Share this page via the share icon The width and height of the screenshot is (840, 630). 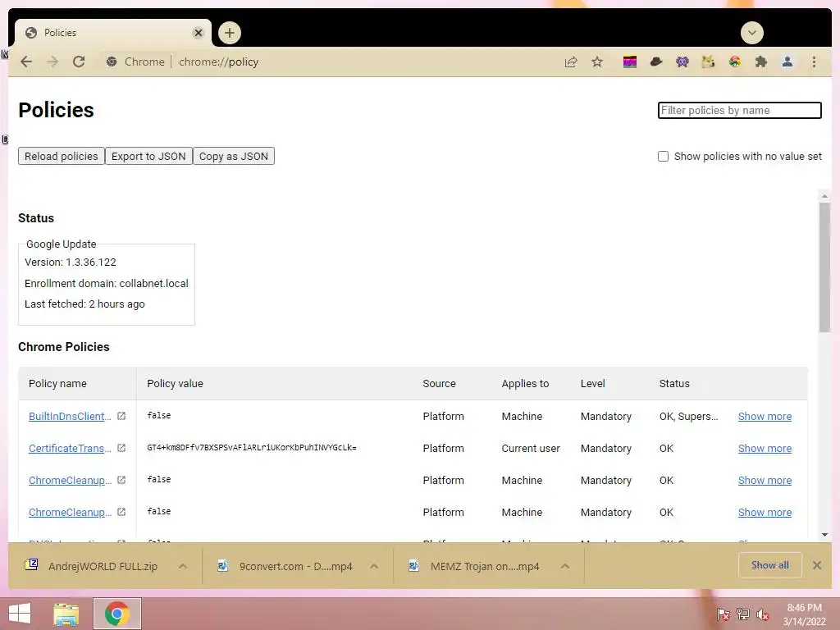pyautogui.click(x=571, y=62)
